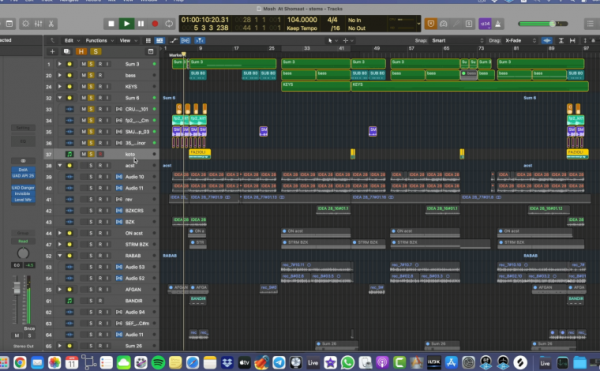This screenshot has height=371, width=600.
Task: Adjust the inspector pan knob
Action: point(23,253)
